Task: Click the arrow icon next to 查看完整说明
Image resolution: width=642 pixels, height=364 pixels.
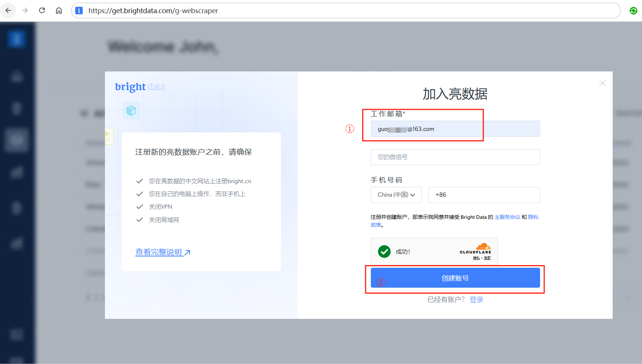Action: point(187,253)
